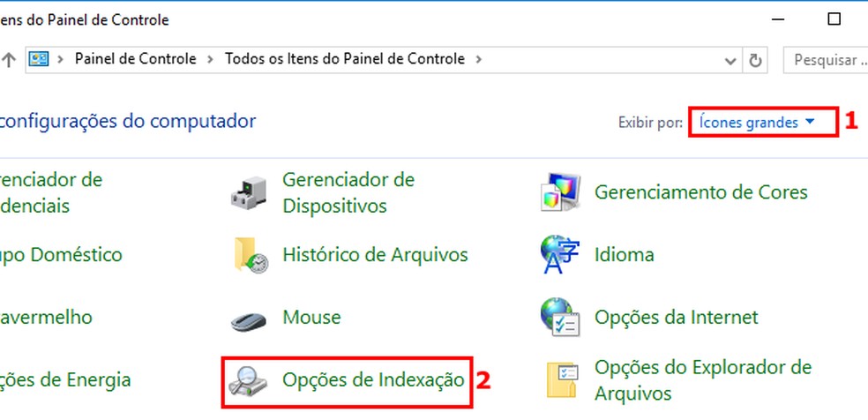This screenshot has height=420, width=868.
Task: Open the Histórico de Arquivos folder icon
Action: click(x=248, y=256)
